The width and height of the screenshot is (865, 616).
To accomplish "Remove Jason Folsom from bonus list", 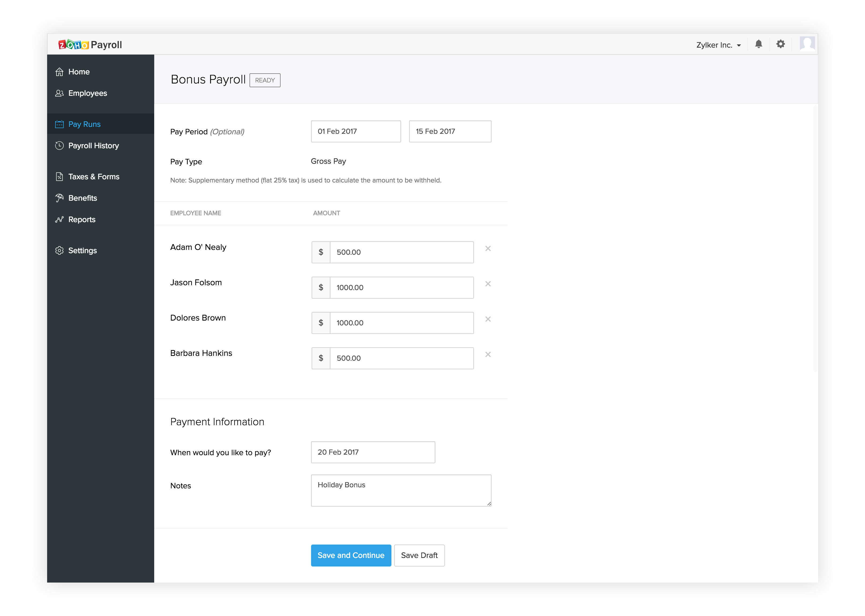I will 488,284.
